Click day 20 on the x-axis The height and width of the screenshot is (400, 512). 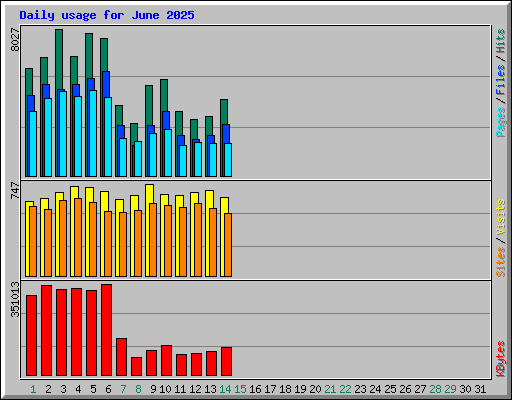pos(315,389)
